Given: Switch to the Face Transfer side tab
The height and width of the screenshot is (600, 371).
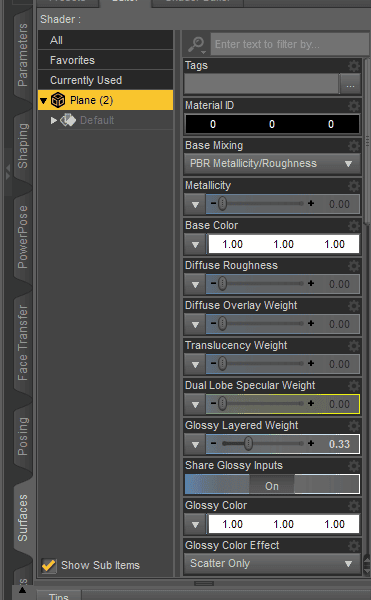Looking at the screenshot, I should pyautogui.click(x=23, y=342).
